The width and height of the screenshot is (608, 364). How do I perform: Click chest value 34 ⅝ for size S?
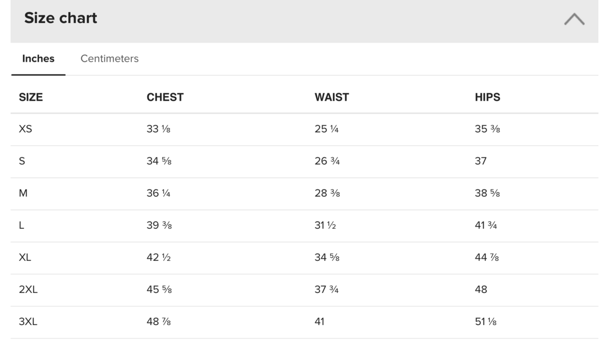(159, 161)
